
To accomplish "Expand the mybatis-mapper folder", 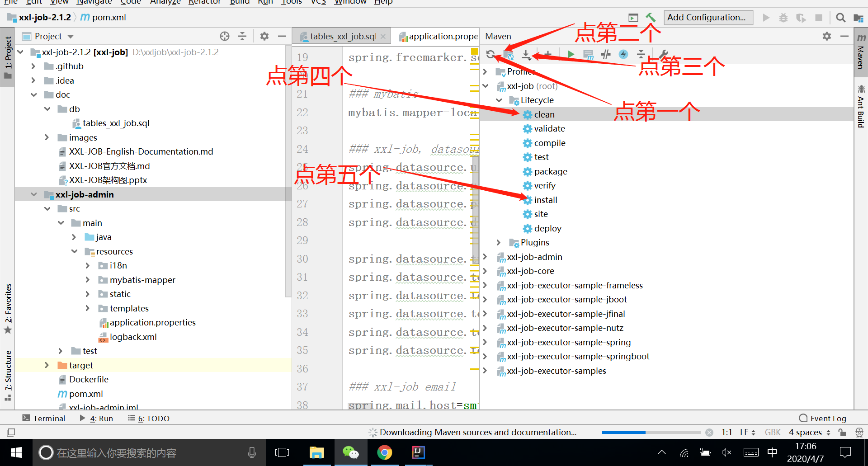I will (88, 280).
